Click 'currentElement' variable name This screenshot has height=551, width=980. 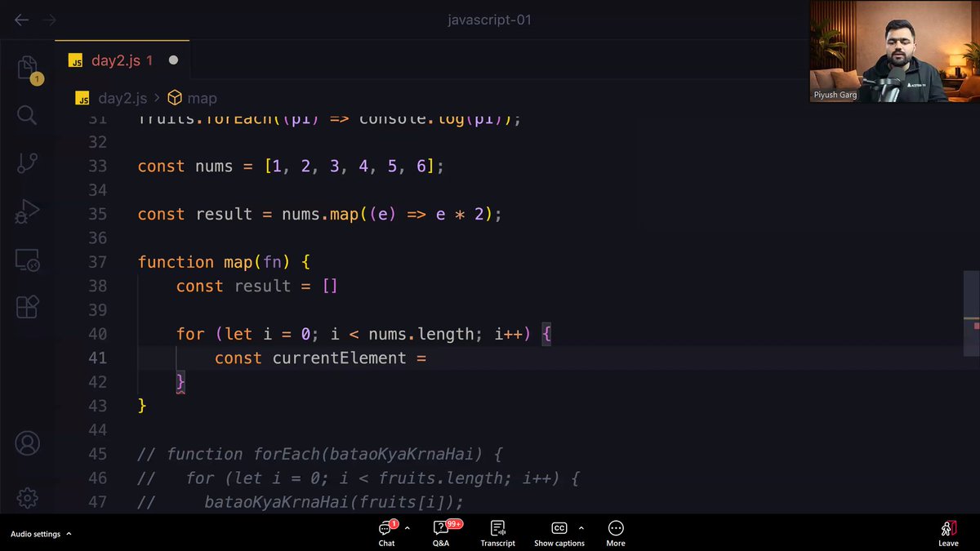coord(339,358)
